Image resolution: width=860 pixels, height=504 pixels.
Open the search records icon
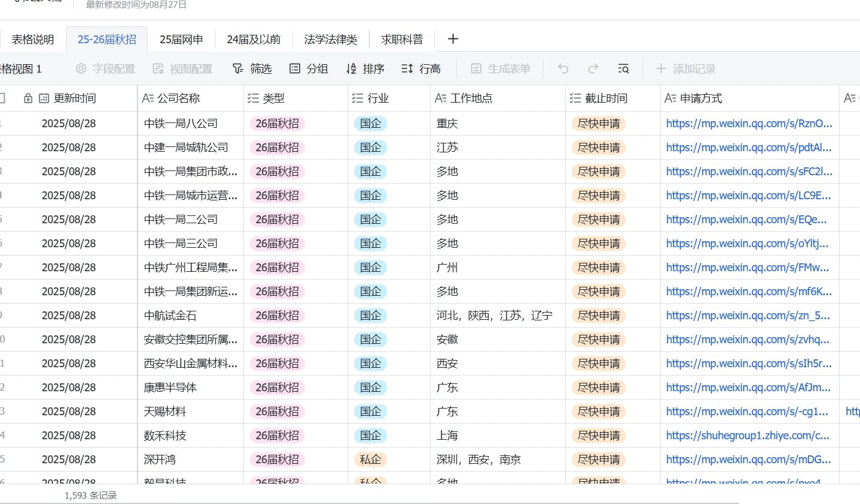623,69
